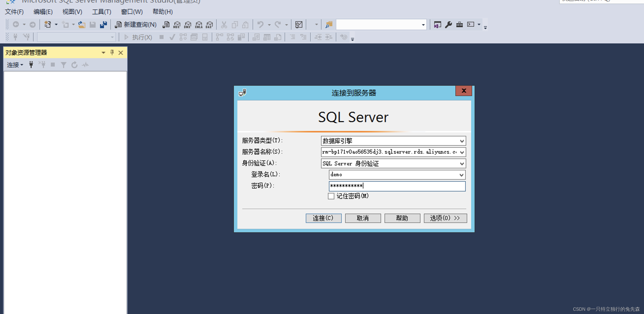Click the find in files icon
644x314 pixels.
tap(329, 25)
